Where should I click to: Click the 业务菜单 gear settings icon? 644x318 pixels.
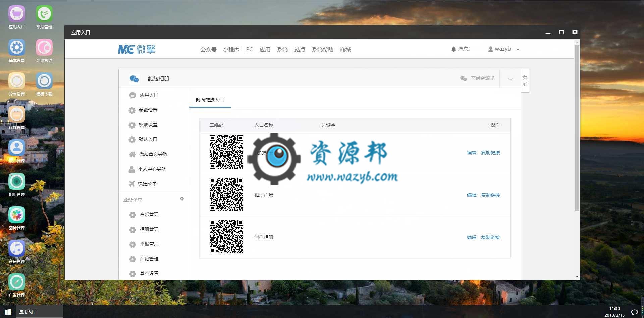click(182, 199)
